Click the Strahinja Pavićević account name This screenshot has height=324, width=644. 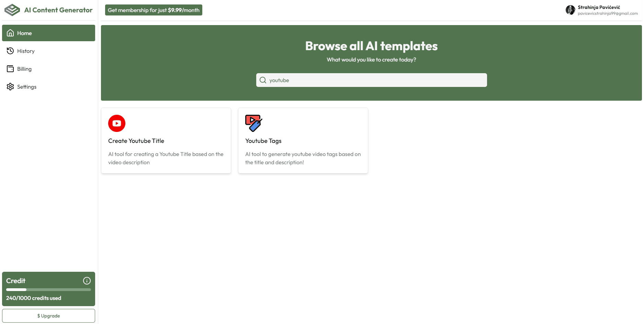click(x=599, y=7)
